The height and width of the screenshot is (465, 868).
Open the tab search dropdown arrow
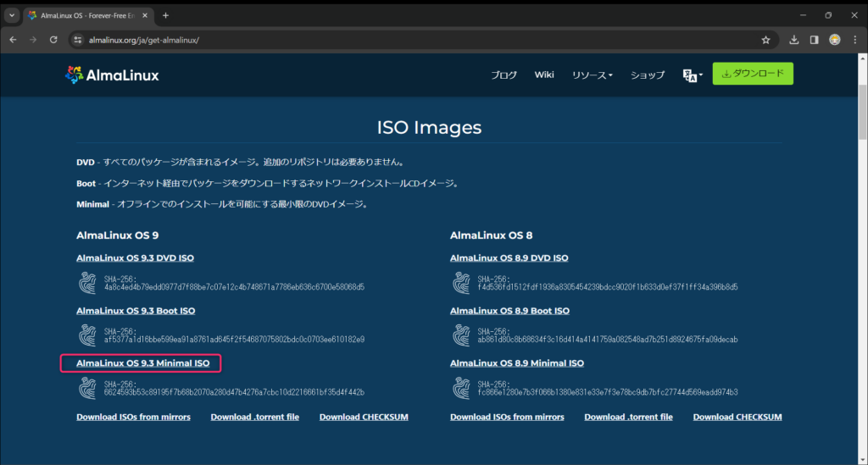(x=12, y=15)
